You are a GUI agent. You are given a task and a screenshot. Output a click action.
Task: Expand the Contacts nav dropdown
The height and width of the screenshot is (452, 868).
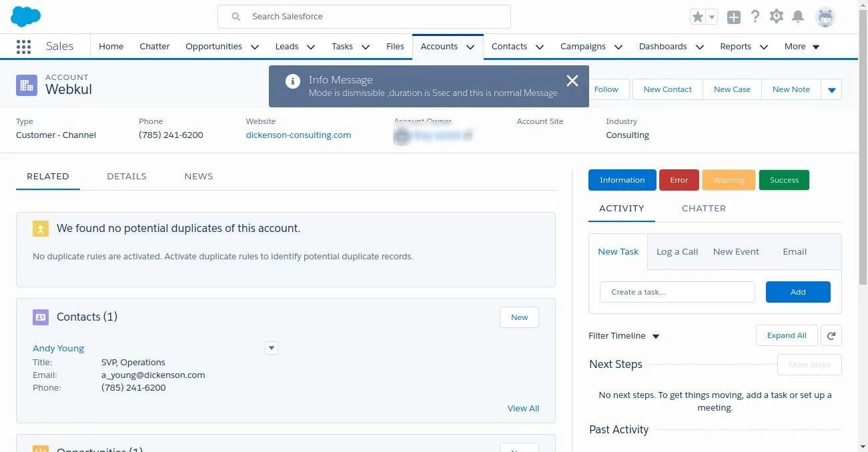540,47
